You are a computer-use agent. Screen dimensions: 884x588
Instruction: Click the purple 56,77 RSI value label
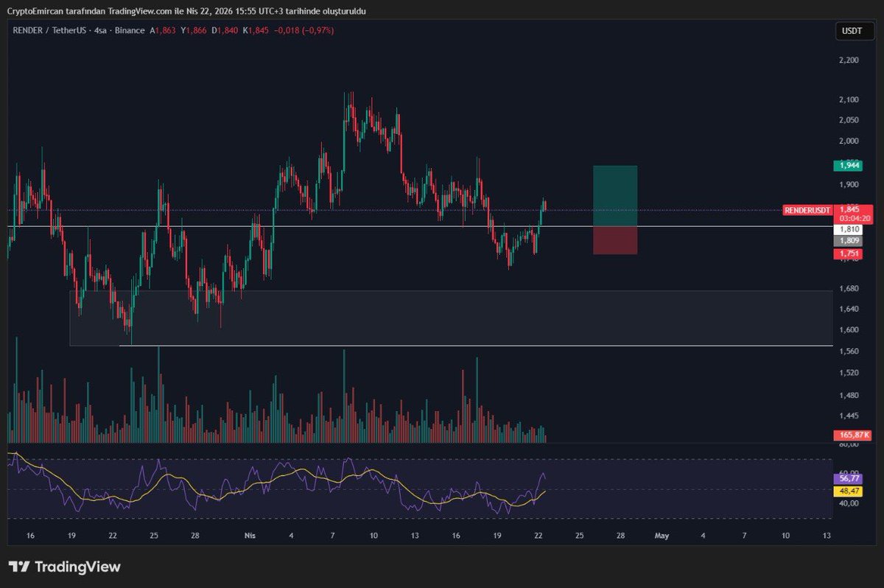tap(849, 478)
